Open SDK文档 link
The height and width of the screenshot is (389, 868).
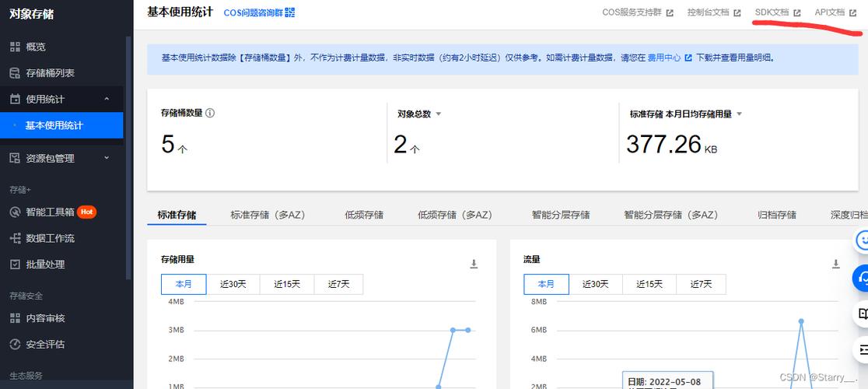click(772, 12)
